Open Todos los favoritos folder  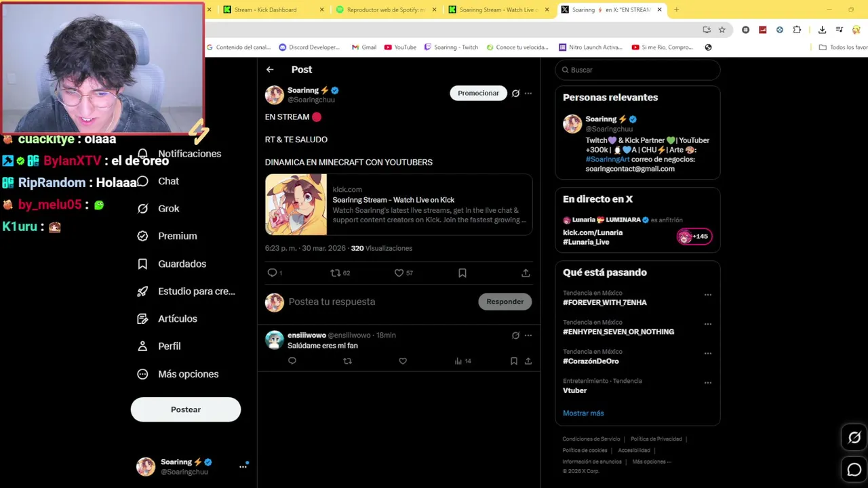(x=844, y=47)
